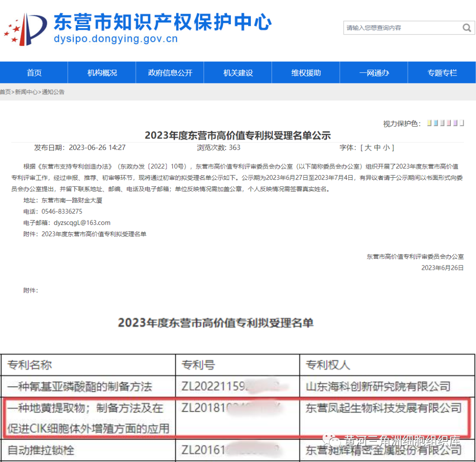Set font size to 小
The height and width of the screenshot is (462, 476).
(x=387, y=148)
